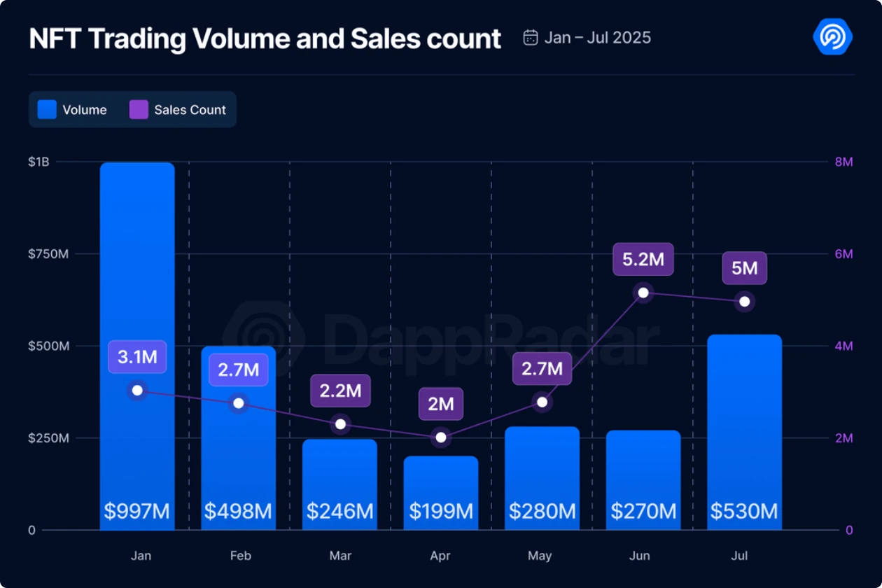Click the April 2M sales data point
Screen dimensions: 882x588
tap(441, 437)
